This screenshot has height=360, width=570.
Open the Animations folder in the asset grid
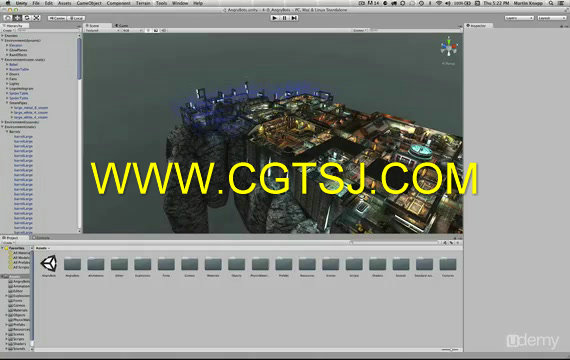pos(96,266)
